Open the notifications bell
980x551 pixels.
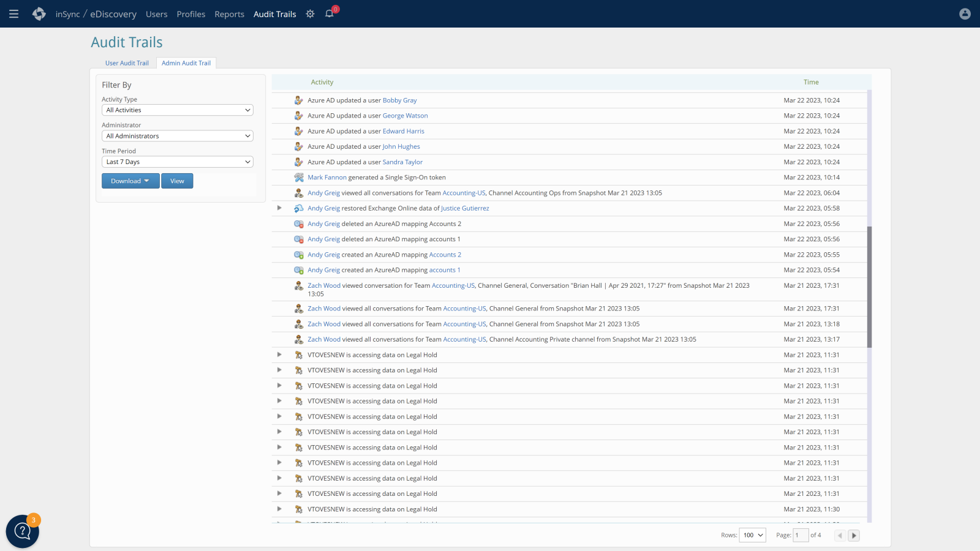click(x=330, y=13)
